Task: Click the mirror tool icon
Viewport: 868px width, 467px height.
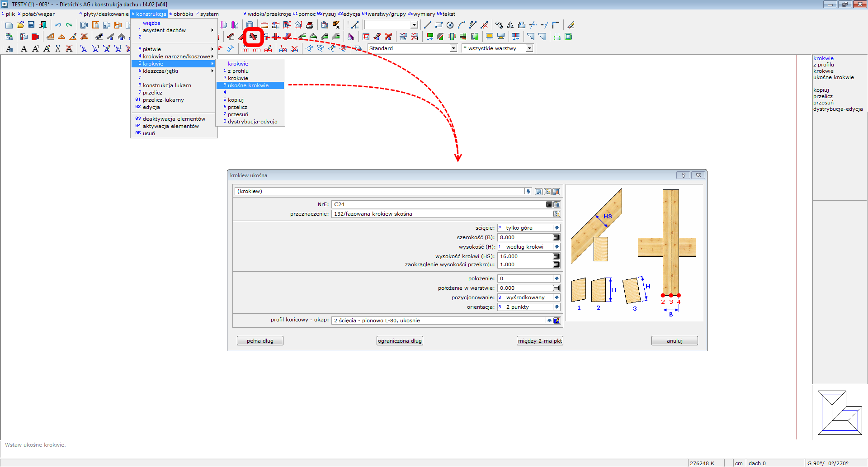Action: point(510,25)
